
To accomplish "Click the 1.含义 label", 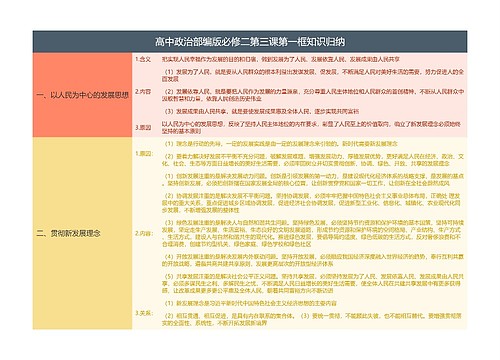I will pos(143,59).
